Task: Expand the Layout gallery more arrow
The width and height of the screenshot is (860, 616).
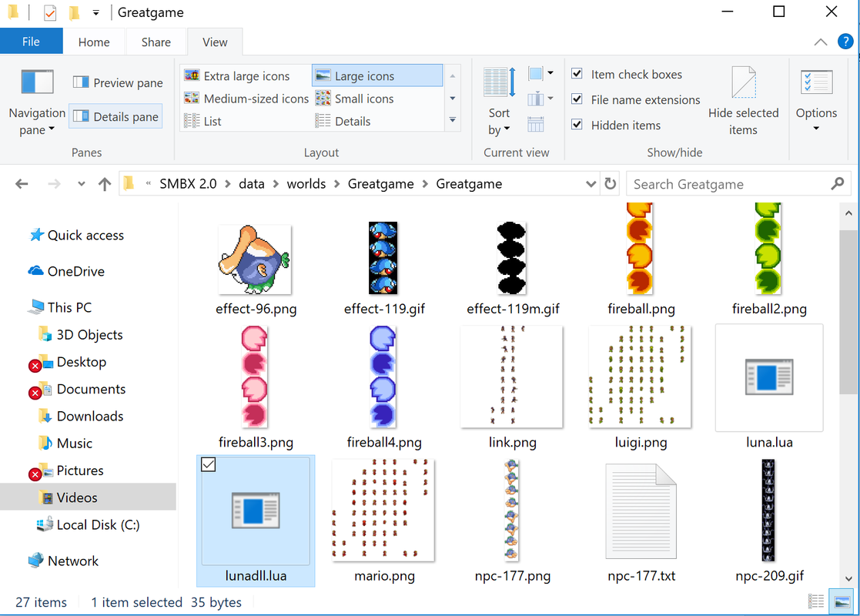Action: tap(453, 119)
